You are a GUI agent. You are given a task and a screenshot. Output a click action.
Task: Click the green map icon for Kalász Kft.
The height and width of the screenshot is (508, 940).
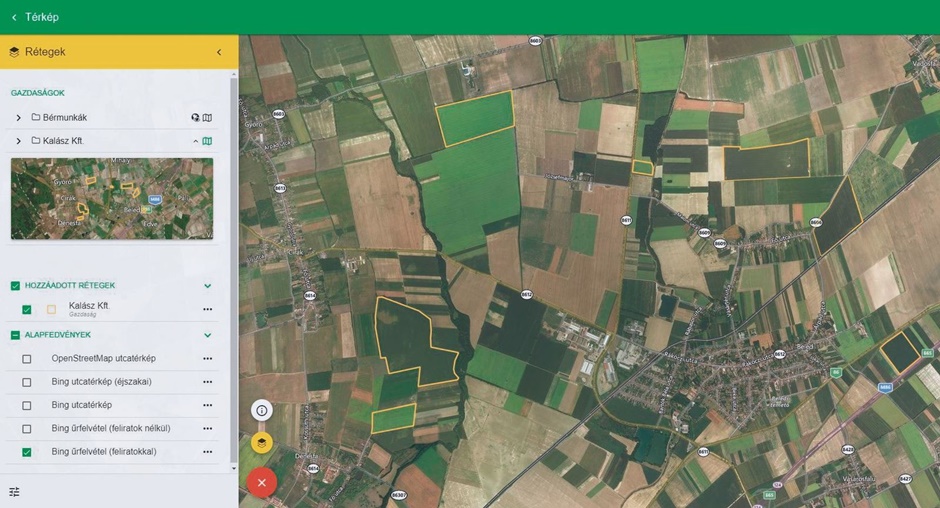coord(208,141)
